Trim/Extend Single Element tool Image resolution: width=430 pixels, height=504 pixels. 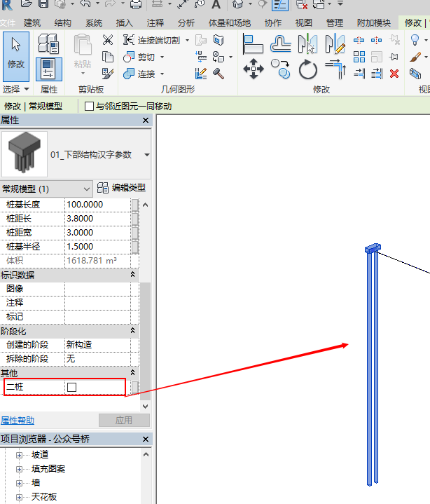tap(359, 74)
